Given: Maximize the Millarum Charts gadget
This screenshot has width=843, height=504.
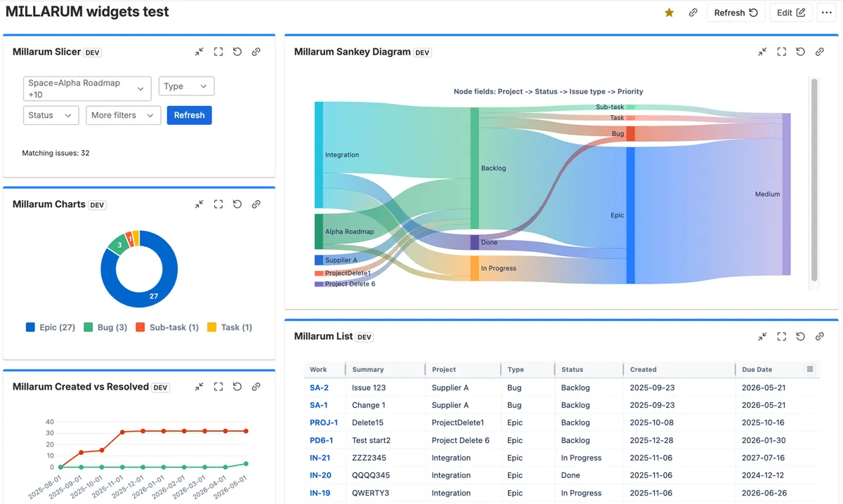Looking at the screenshot, I should [218, 204].
